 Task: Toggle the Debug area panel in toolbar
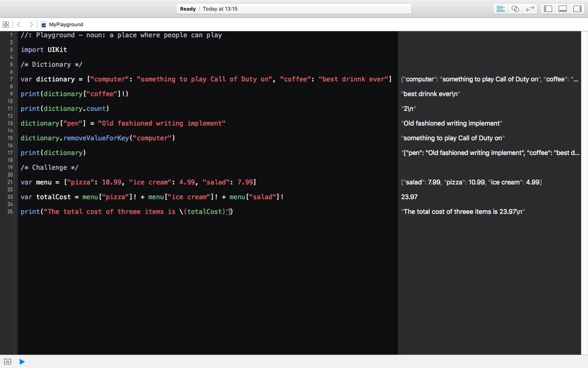(562, 9)
